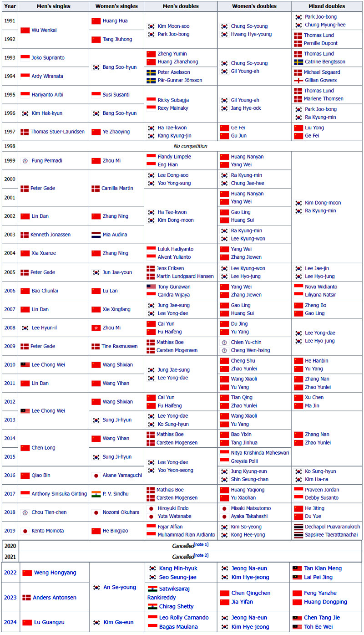The width and height of the screenshot is (364, 635).
Task: Click the Malaysia flag beside Toh Ee Wei
Action: [298, 627]
